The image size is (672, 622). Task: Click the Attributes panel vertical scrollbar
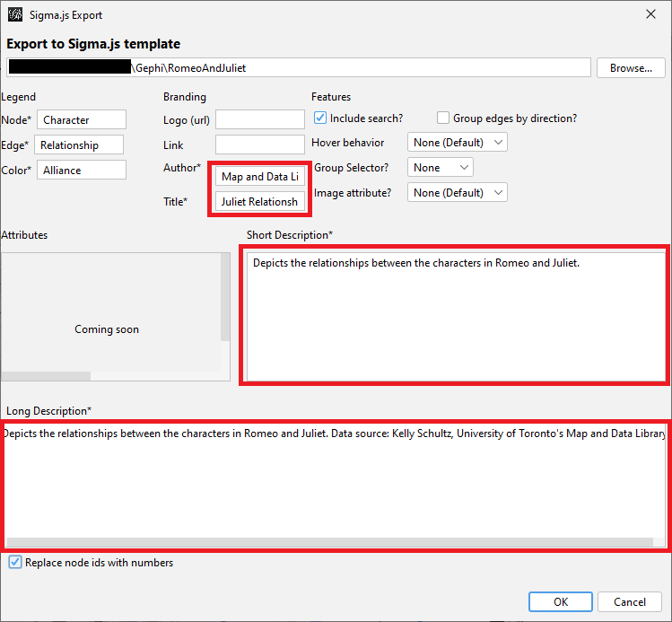coord(225,297)
